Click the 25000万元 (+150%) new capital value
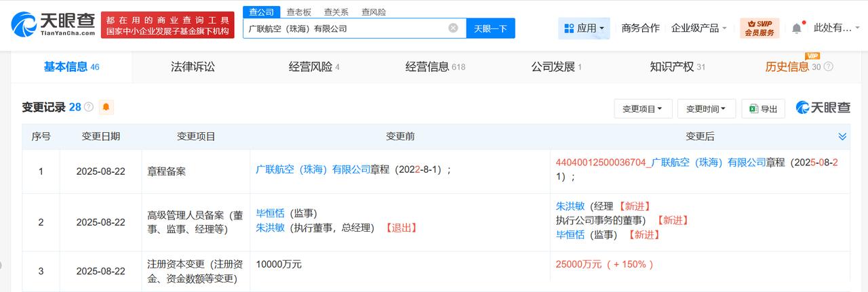 point(604,264)
